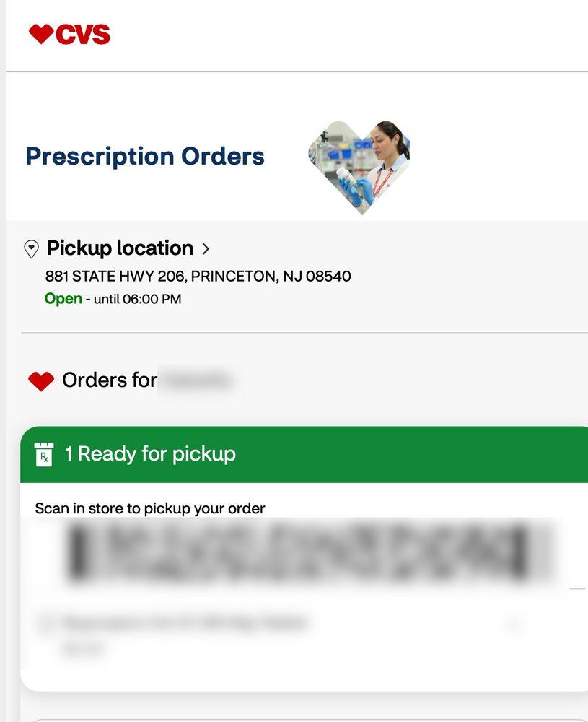This screenshot has height=722, width=588.
Task: Click the blurred pickup barcode
Action: [310, 552]
